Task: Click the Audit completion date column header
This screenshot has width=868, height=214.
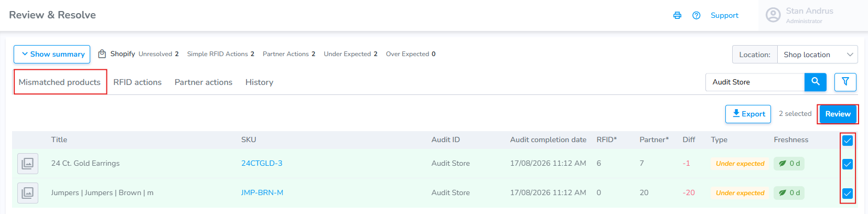Action: [x=548, y=140]
